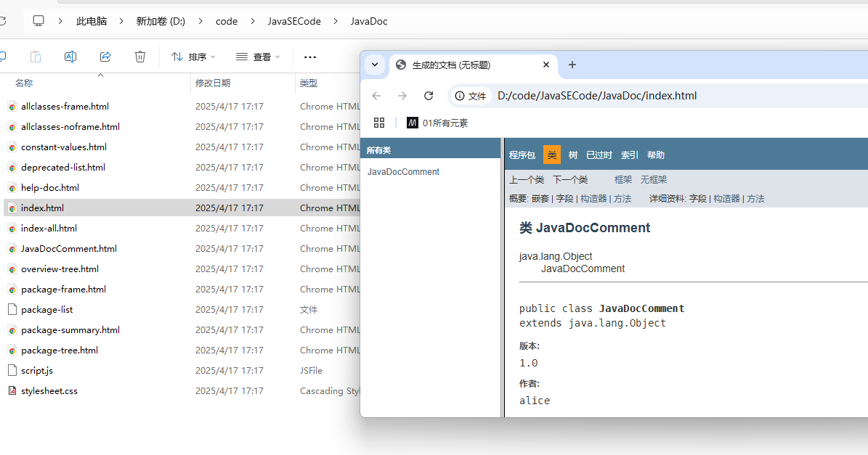This screenshot has width=868, height=455.
Task: Select file package-summary.html
Action: [x=70, y=330]
